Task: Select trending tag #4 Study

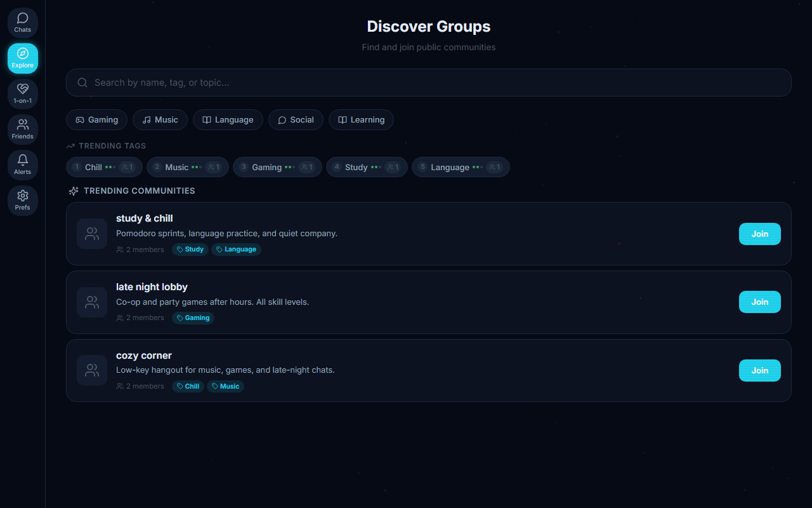Action: click(367, 167)
